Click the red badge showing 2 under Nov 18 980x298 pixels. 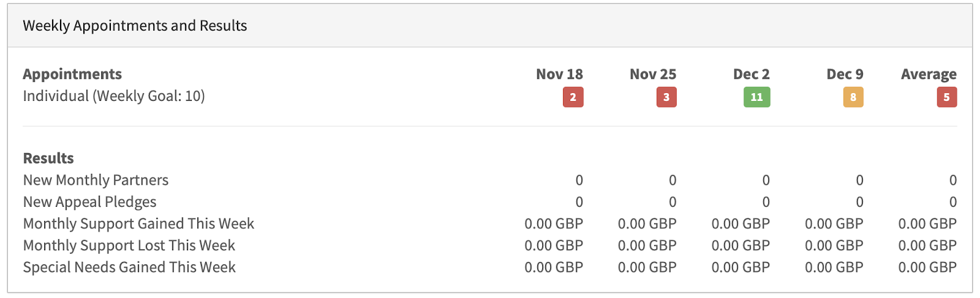[x=573, y=97]
